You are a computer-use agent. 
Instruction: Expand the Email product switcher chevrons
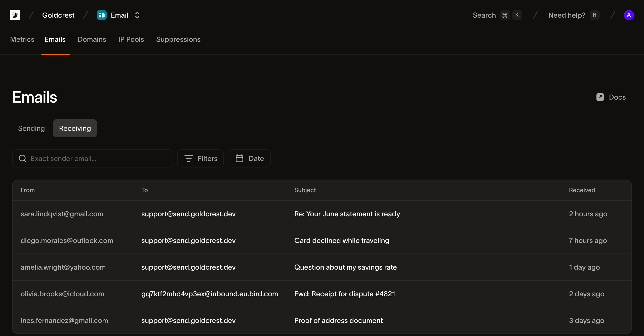pyautogui.click(x=137, y=15)
